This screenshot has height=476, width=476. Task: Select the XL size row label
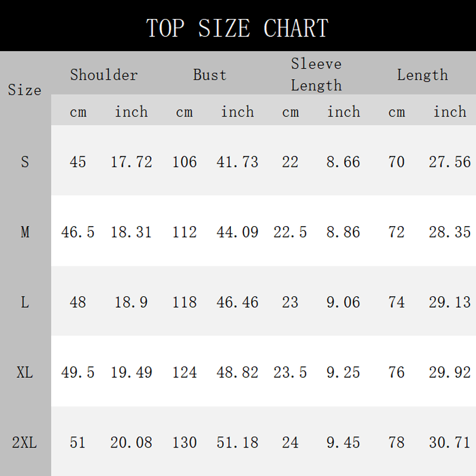point(24,372)
